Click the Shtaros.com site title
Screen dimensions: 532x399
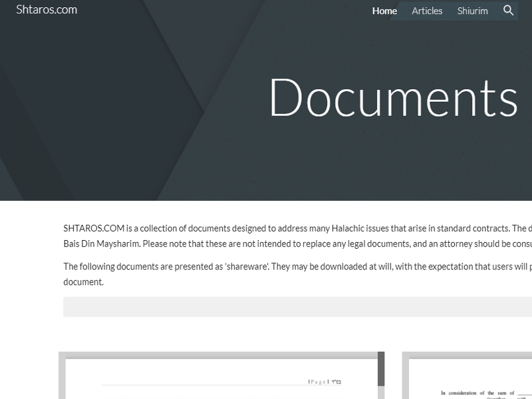tap(47, 9)
